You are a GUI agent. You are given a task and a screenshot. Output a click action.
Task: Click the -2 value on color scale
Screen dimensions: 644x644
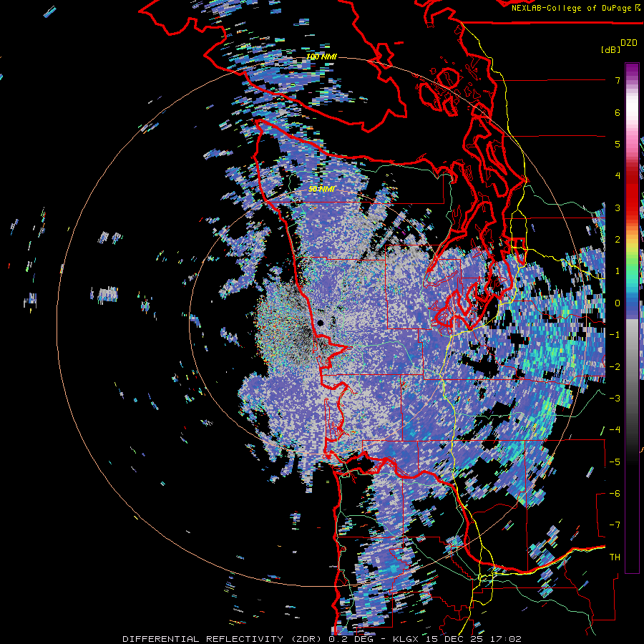[x=615, y=367]
